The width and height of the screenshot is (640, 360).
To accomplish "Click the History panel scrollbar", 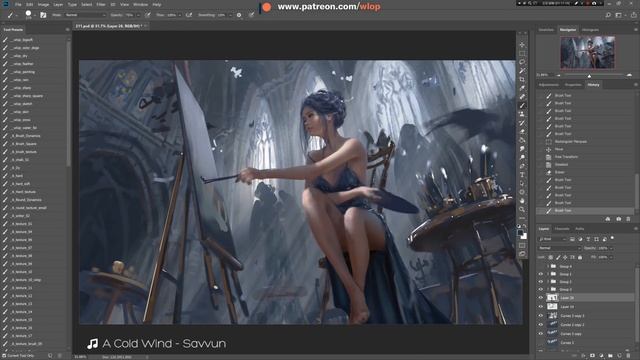I will tap(636, 192).
